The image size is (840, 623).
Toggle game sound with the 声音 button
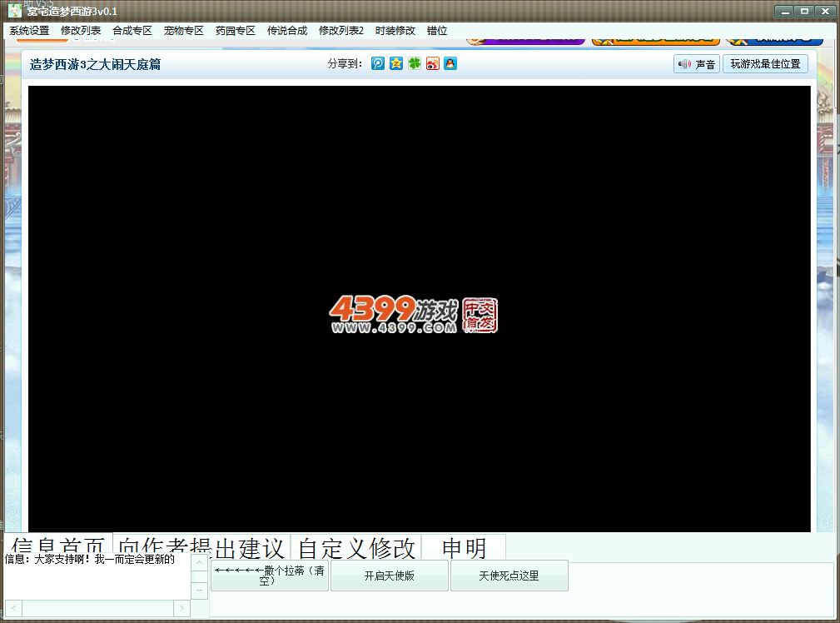697,64
